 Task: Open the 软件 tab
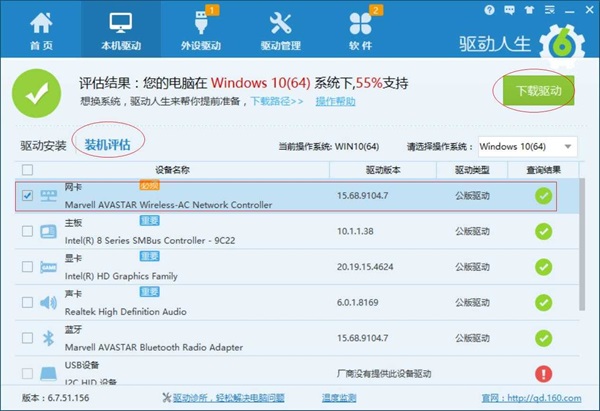360,31
